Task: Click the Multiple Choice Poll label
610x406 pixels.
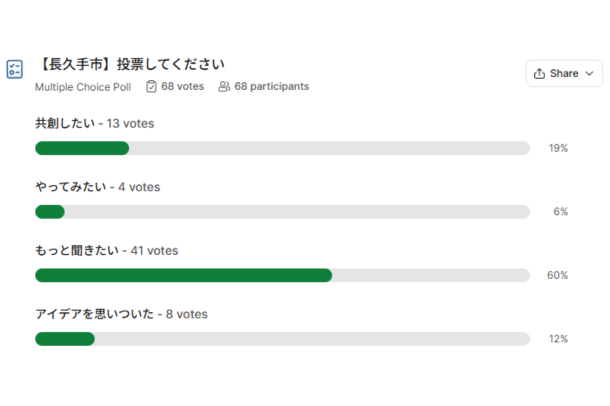Action: pos(83,87)
